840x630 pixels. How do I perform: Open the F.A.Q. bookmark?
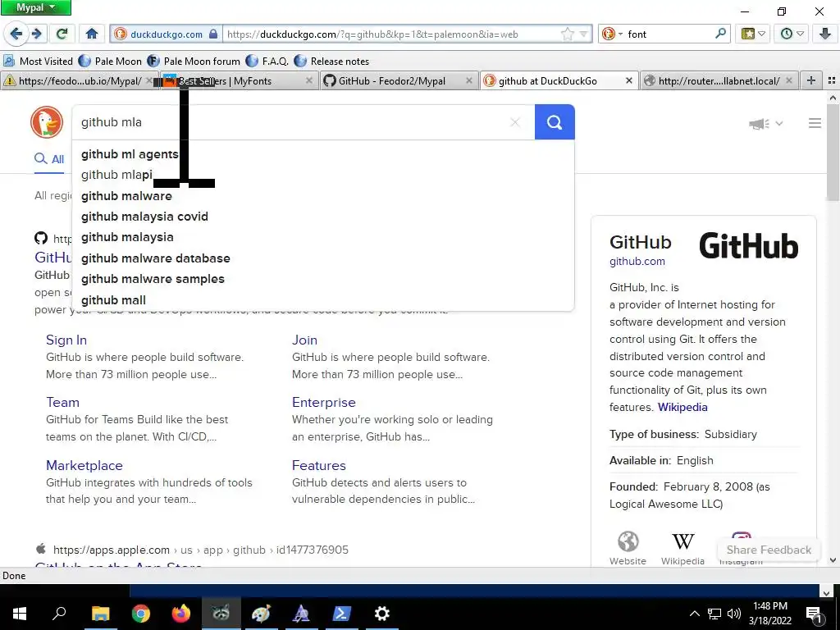[x=267, y=61]
